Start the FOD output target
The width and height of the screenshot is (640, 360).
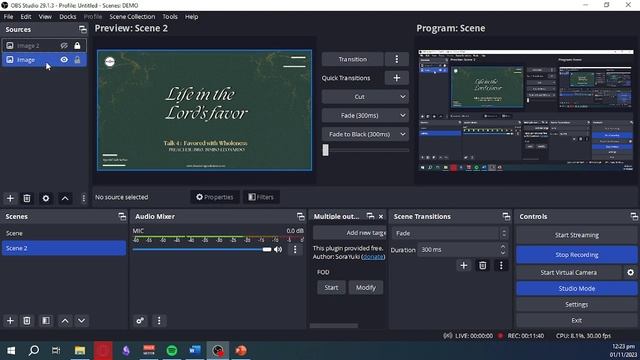point(331,288)
